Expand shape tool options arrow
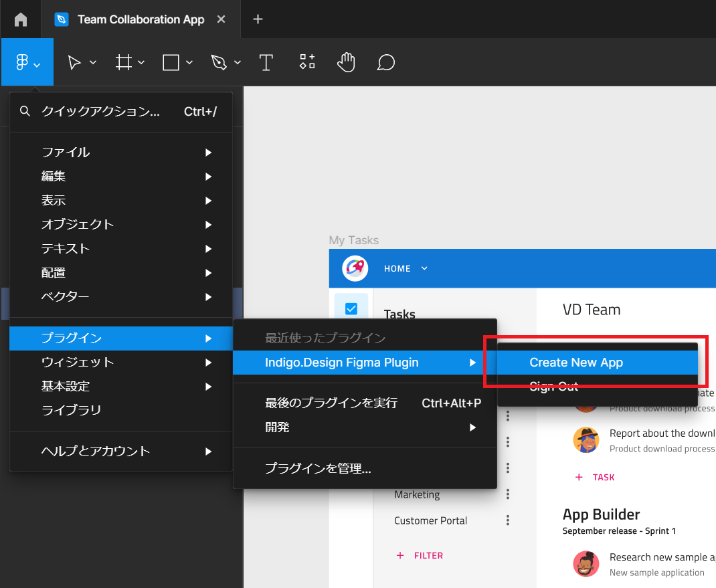The height and width of the screenshot is (588, 716). click(189, 62)
